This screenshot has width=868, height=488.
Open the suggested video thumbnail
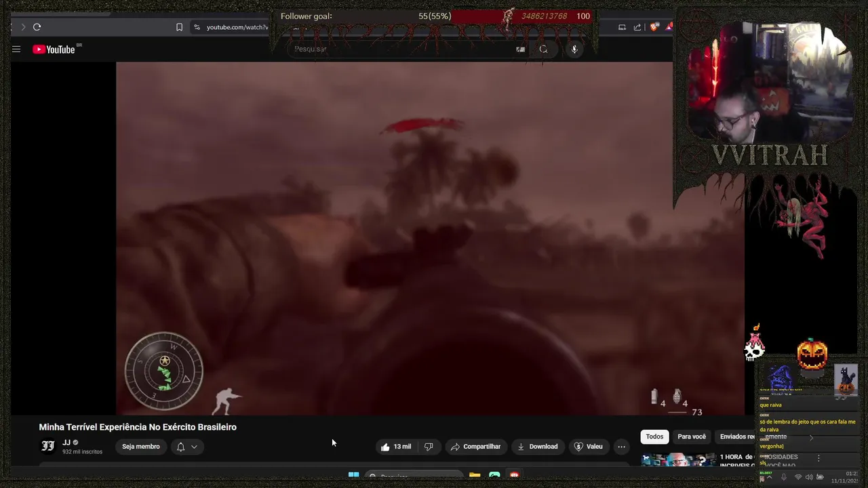tap(679, 460)
